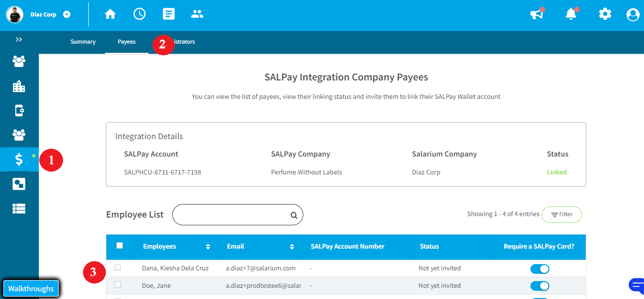Viewport: 644px width, 299px height.
Task: Open the settings gear icon
Action: [x=605, y=14]
